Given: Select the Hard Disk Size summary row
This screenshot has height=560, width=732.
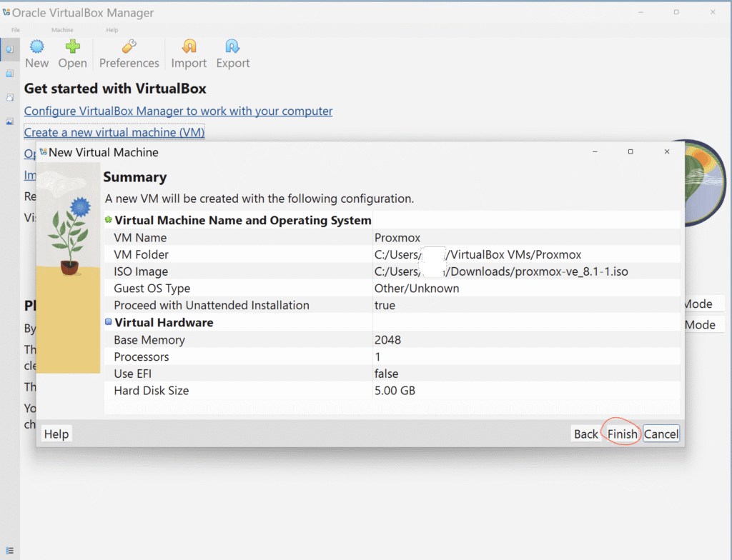Looking at the screenshot, I should [x=151, y=391].
